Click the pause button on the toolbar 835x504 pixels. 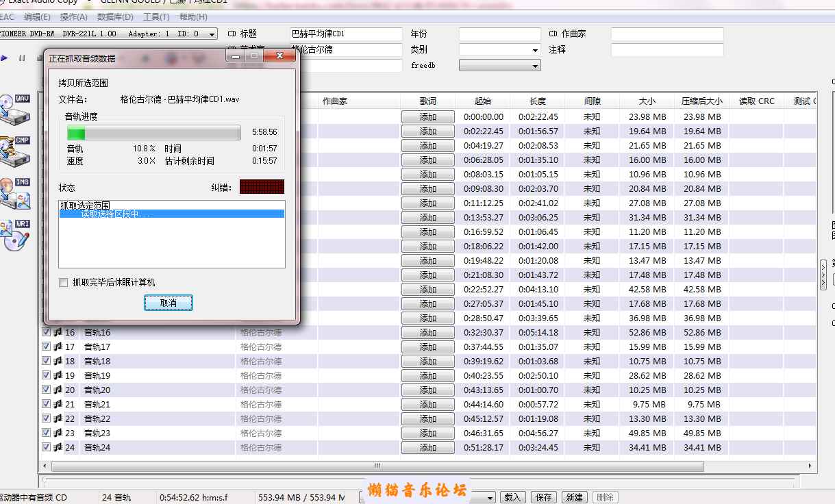(22, 58)
